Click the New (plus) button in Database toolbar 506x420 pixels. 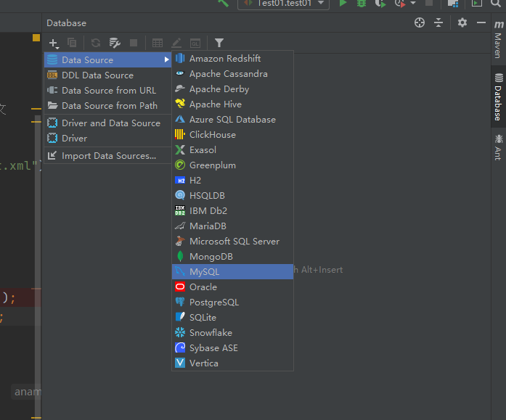click(x=53, y=43)
